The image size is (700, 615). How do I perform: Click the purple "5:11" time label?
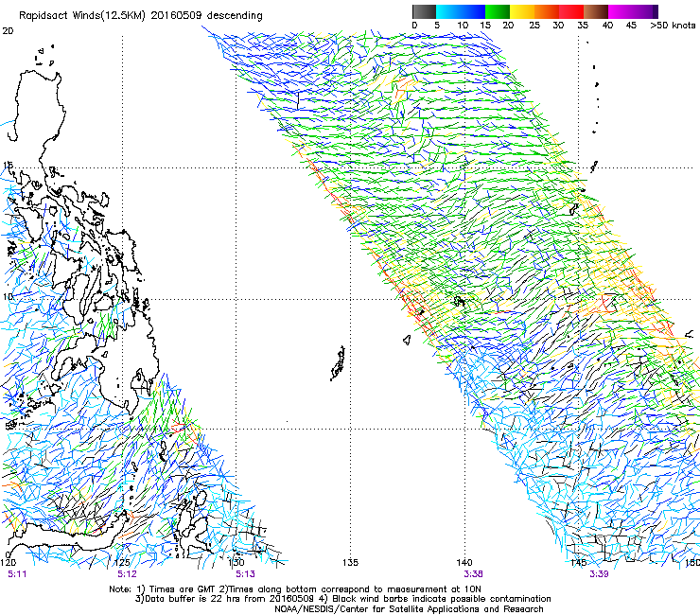[17, 574]
